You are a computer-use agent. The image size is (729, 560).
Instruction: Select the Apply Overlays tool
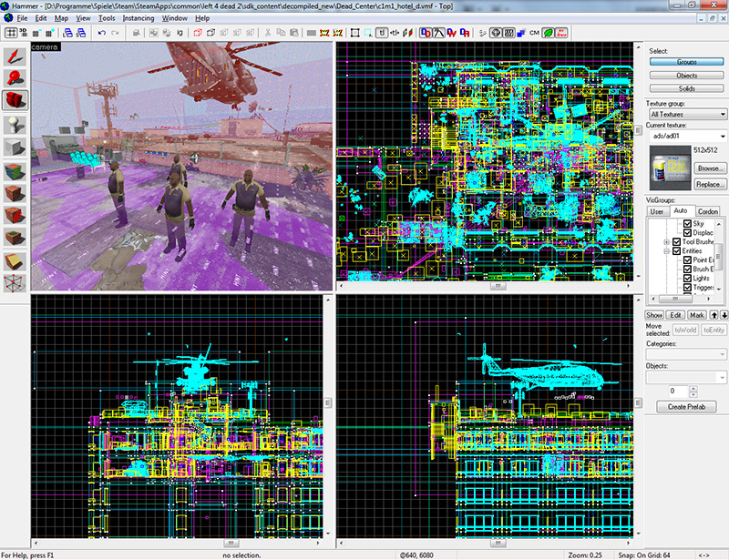click(x=15, y=238)
